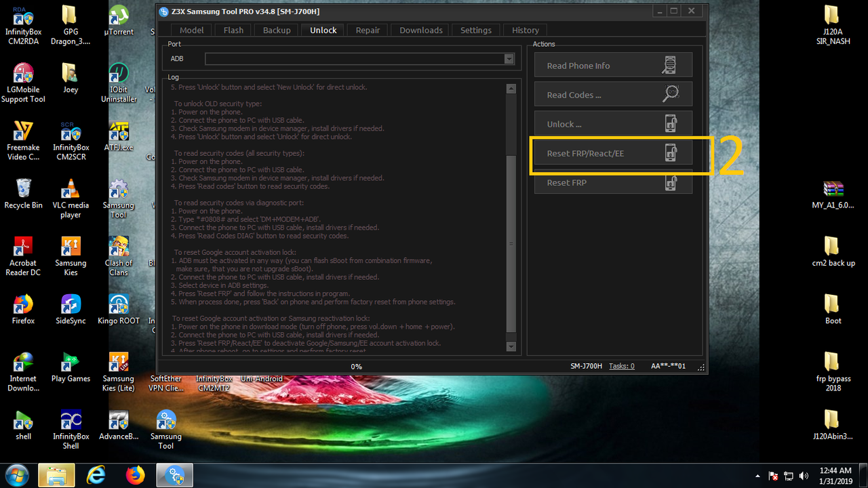The width and height of the screenshot is (868, 488).
Task: View the History tab
Action: tap(526, 30)
